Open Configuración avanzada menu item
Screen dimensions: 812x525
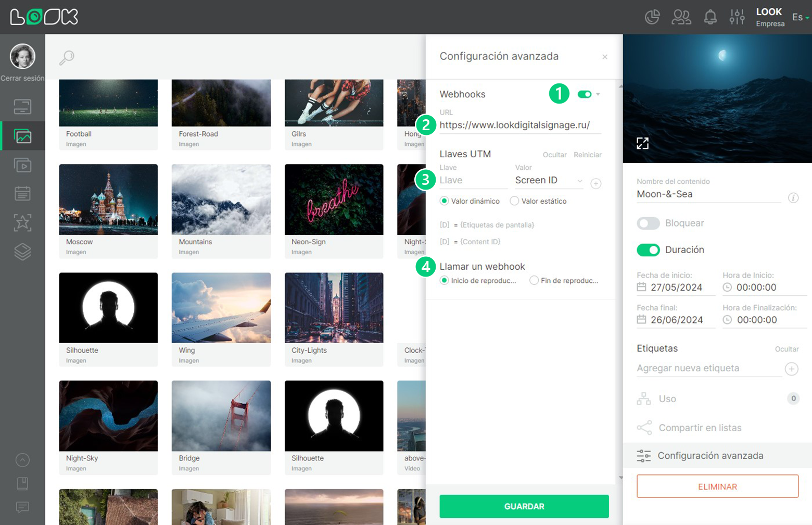[x=717, y=456]
